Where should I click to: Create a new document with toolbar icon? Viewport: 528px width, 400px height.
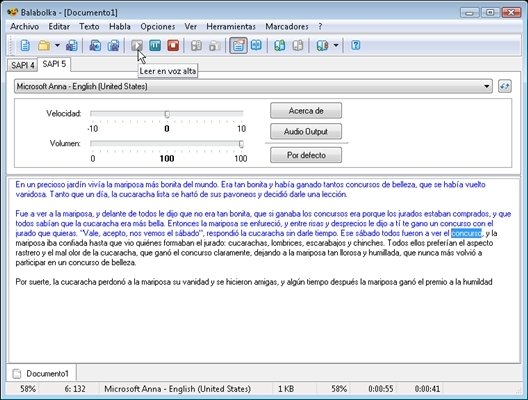coord(25,45)
